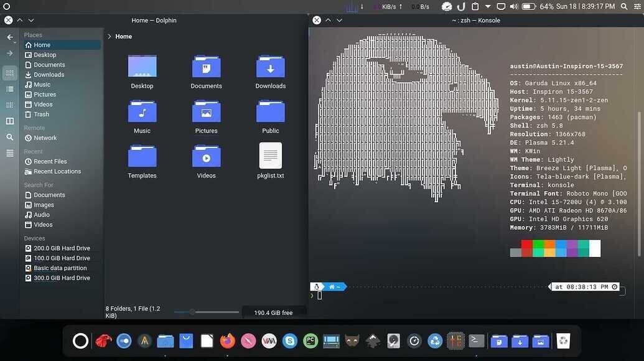Select the Music folder icon in file view
644x361 pixels.
(142, 111)
